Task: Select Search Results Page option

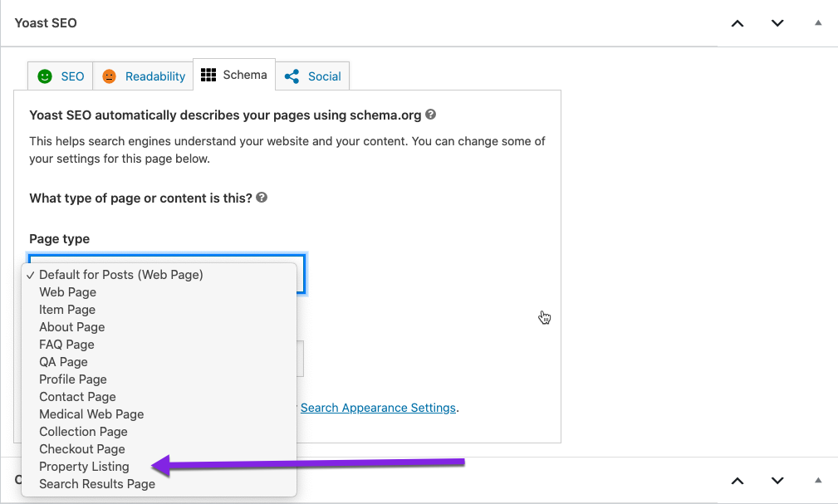Action: click(96, 484)
